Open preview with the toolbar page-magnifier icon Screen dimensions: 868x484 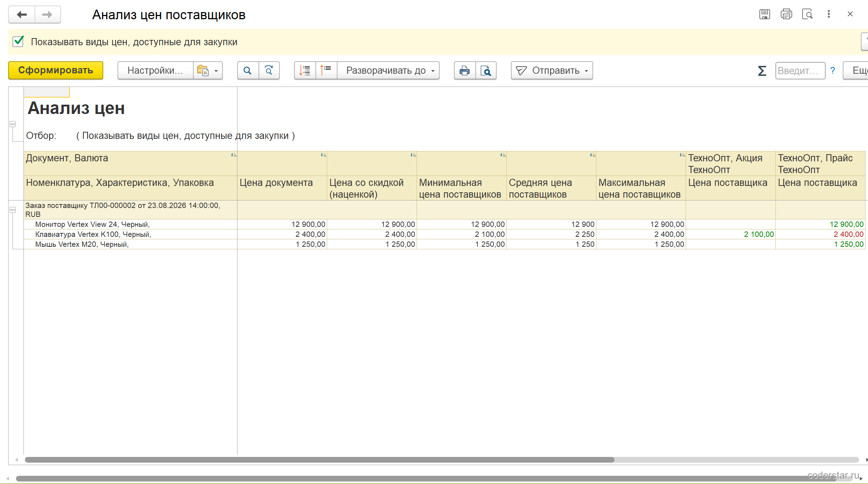[486, 71]
